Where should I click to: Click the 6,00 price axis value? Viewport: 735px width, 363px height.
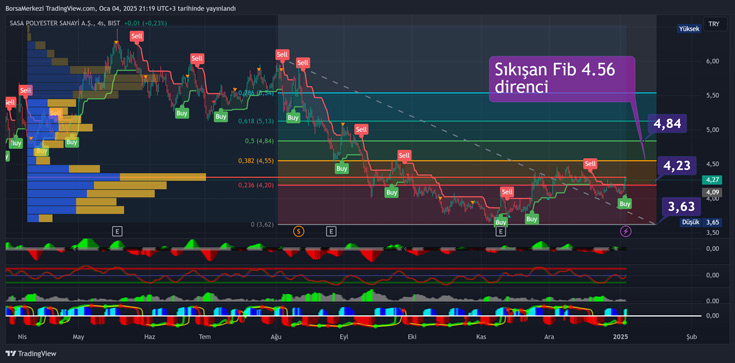[x=712, y=61]
